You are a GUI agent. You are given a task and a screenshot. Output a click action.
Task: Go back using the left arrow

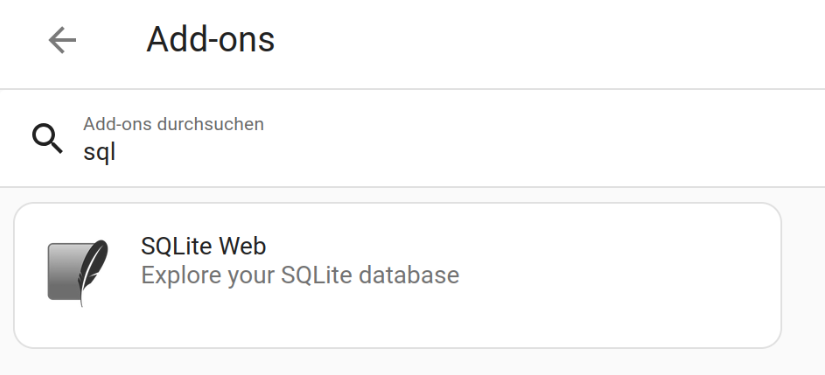62,40
